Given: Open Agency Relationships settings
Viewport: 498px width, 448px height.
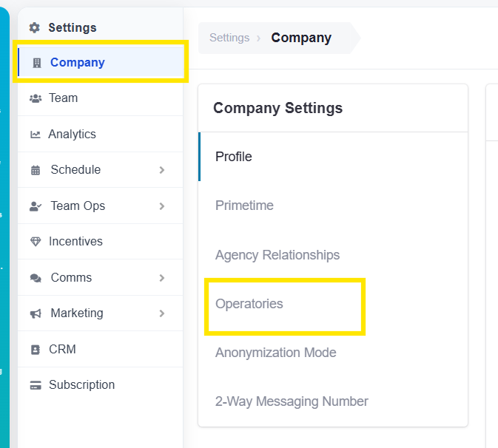Looking at the screenshot, I should tap(277, 255).
